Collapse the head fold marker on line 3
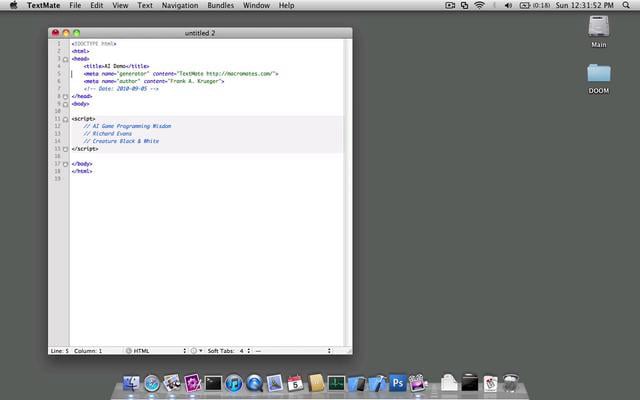 pyautogui.click(x=65, y=59)
